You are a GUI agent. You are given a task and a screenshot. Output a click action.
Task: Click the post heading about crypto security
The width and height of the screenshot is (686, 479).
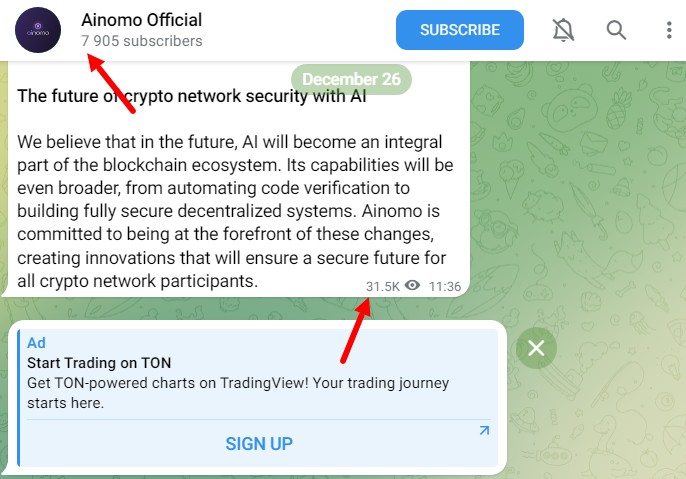(x=192, y=96)
